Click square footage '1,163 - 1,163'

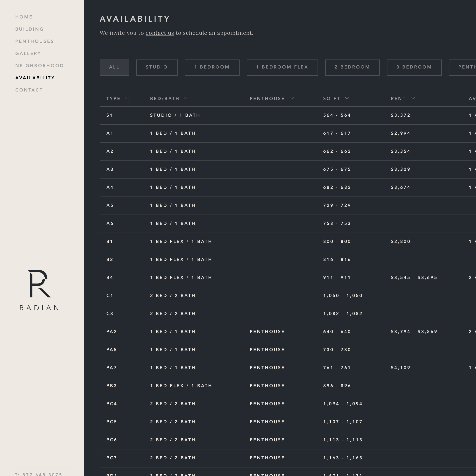[343, 458]
